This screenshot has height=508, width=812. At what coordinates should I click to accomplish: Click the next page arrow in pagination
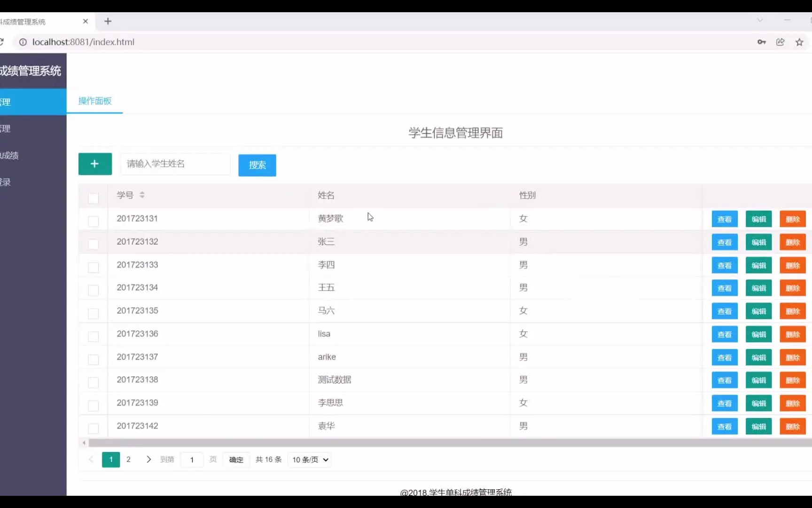[x=148, y=460]
